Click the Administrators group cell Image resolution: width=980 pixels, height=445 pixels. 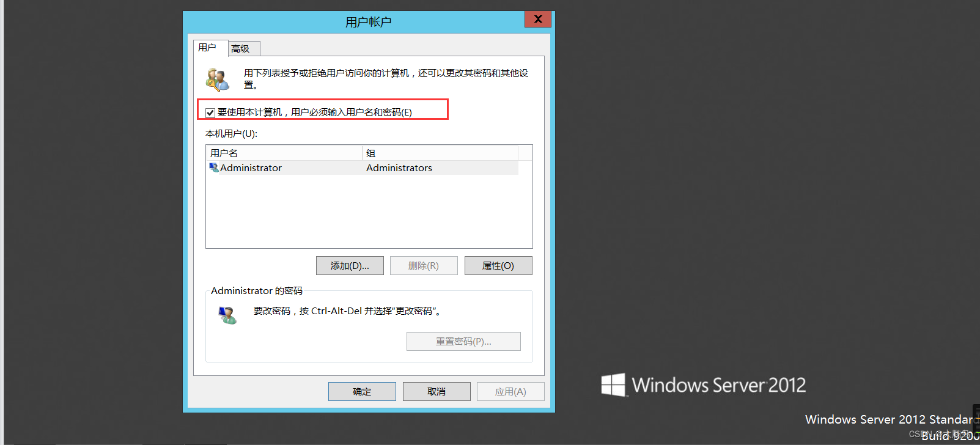[x=399, y=168]
